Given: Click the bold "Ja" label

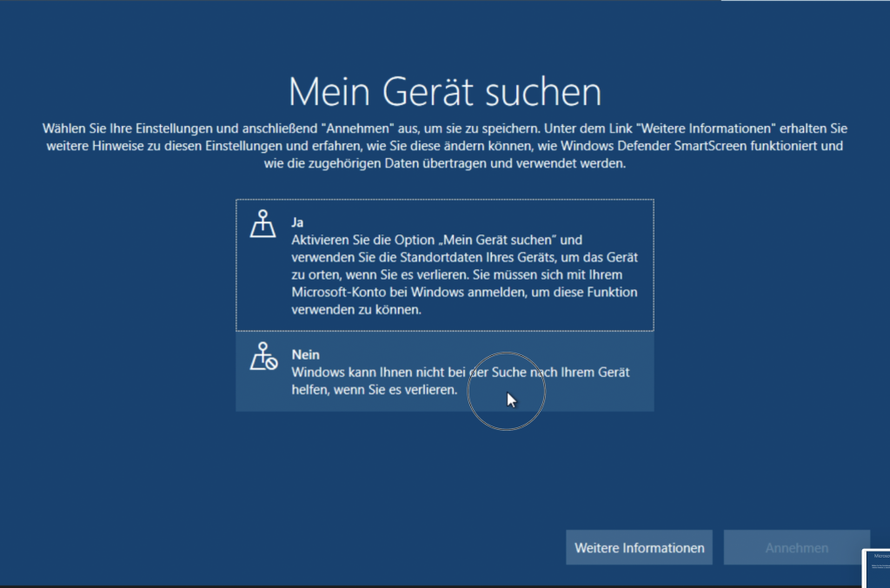Looking at the screenshot, I should 297,222.
